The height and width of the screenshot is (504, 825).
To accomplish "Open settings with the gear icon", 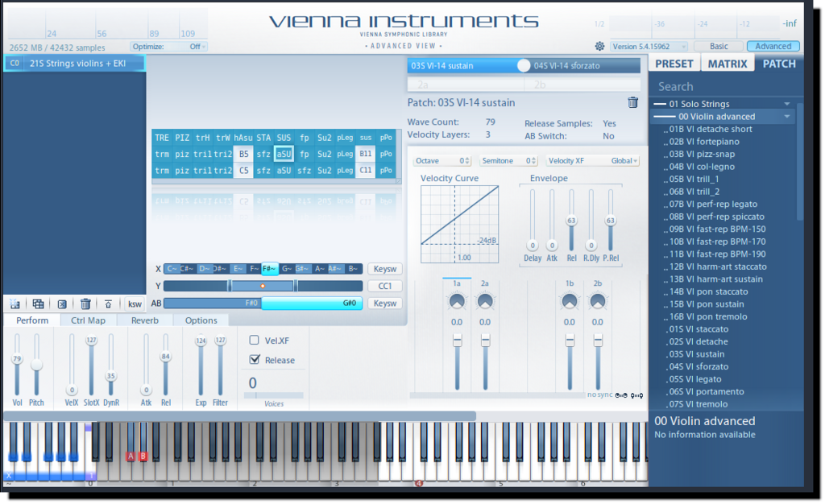I will 599,46.
